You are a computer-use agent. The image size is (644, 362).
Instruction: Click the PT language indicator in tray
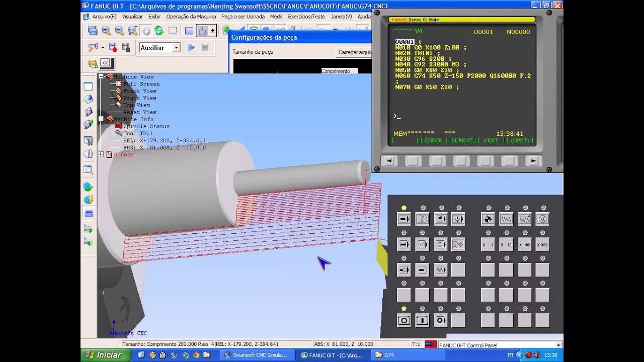pyautogui.click(x=510, y=355)
